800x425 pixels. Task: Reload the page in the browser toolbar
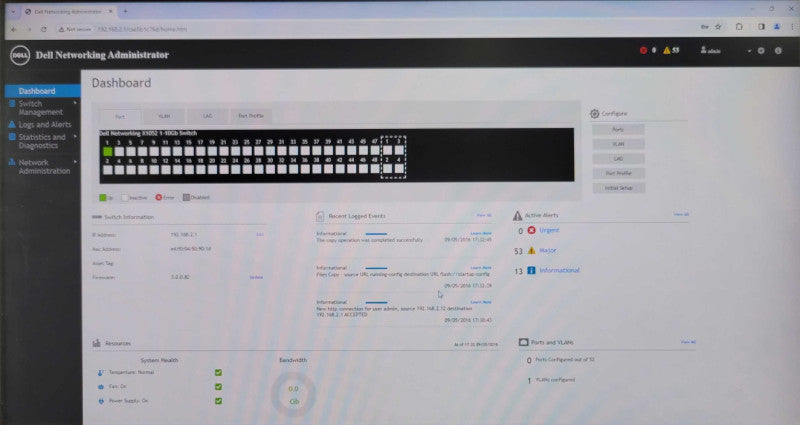(44, 29)
